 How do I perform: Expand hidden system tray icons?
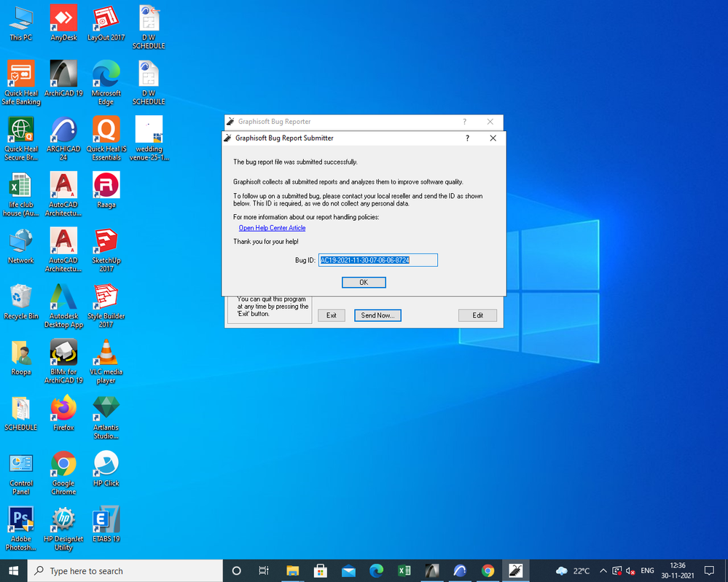click(x=603, y=571)
